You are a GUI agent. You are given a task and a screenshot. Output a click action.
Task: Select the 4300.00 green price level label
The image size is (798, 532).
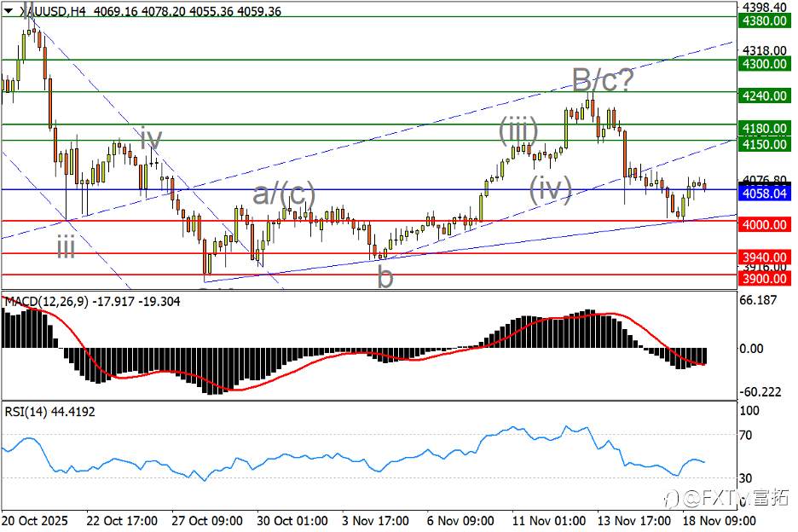[765, 64]
